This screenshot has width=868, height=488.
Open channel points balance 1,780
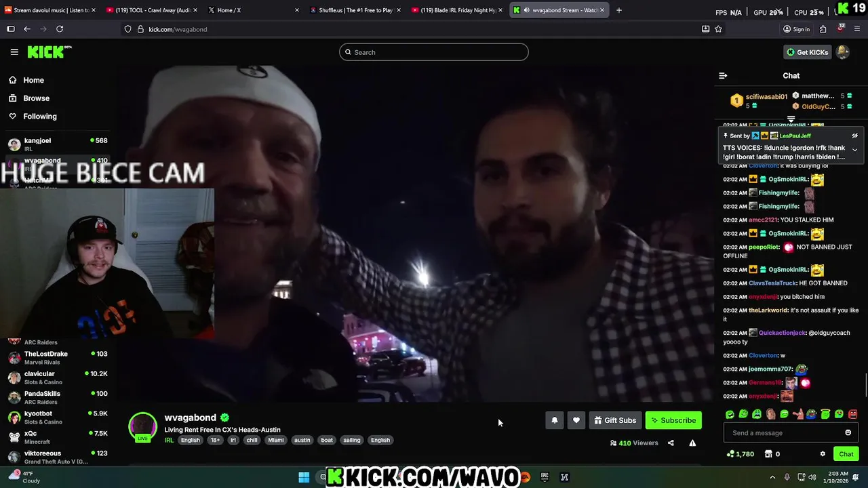[x=739, y=454]
